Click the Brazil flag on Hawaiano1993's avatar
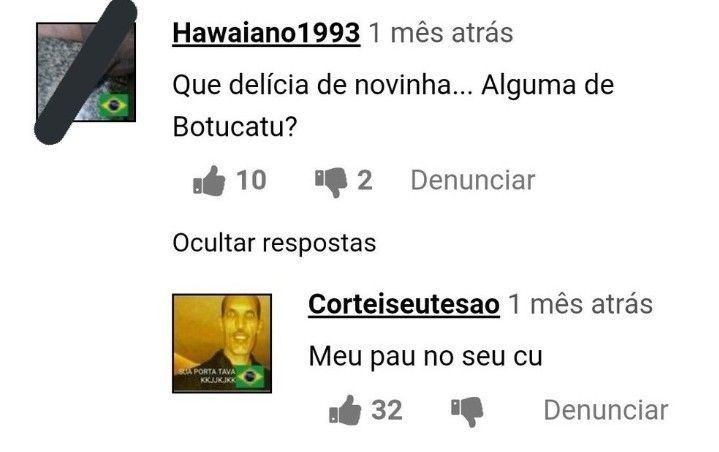719x452 pixels. pos(114,105)
